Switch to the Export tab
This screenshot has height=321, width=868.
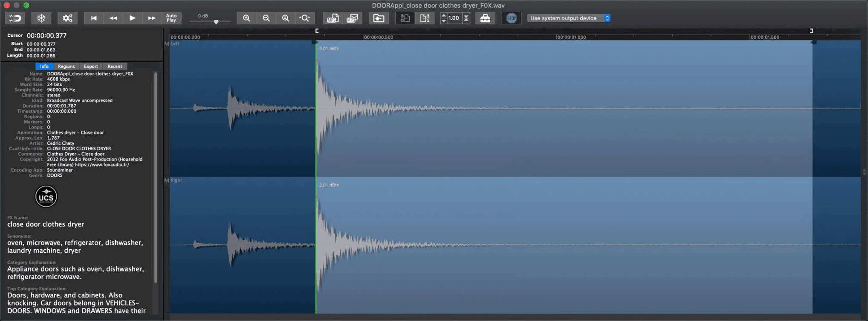91,66
